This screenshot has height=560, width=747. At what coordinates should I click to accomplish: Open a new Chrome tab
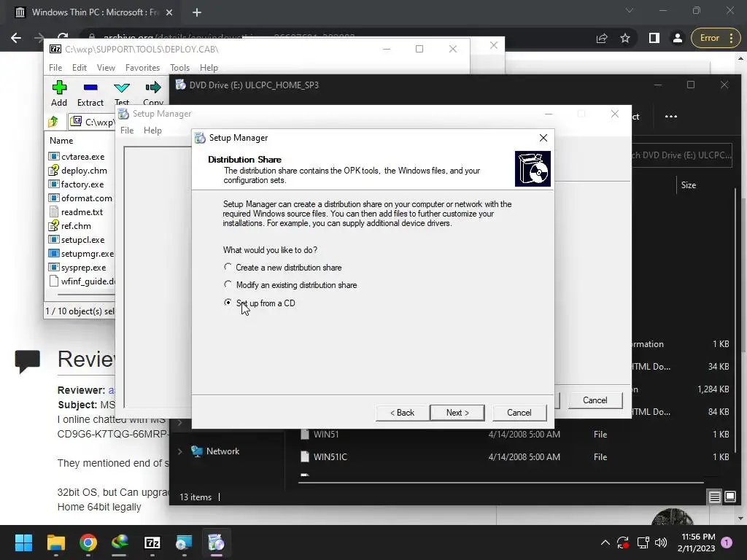click(197, 13)
